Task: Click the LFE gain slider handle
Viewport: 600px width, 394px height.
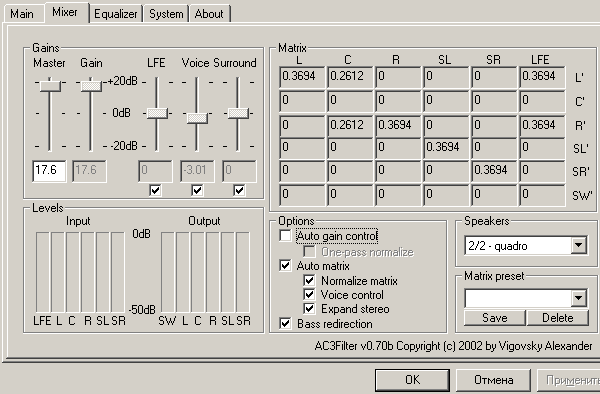Action: (157, 113)
